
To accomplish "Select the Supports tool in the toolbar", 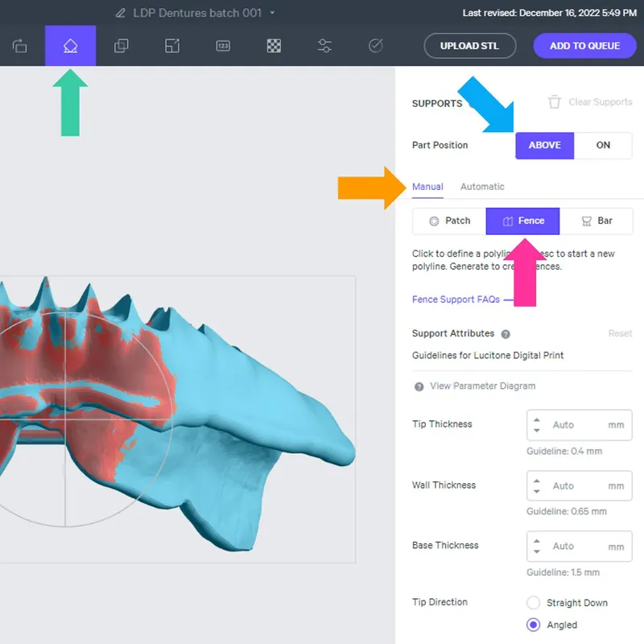I will (x=70, y=46).
